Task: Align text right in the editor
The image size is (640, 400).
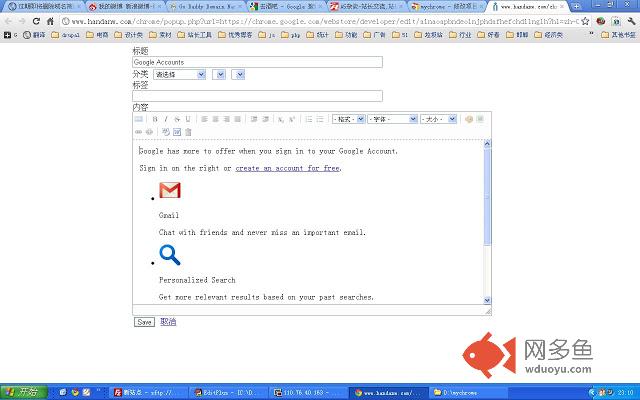Action: click(x=227, y=119)
